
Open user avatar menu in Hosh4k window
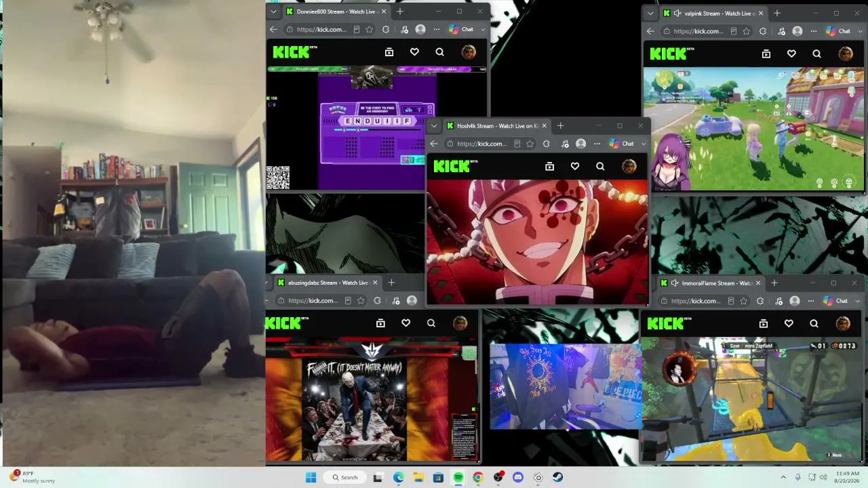[629, 167]
